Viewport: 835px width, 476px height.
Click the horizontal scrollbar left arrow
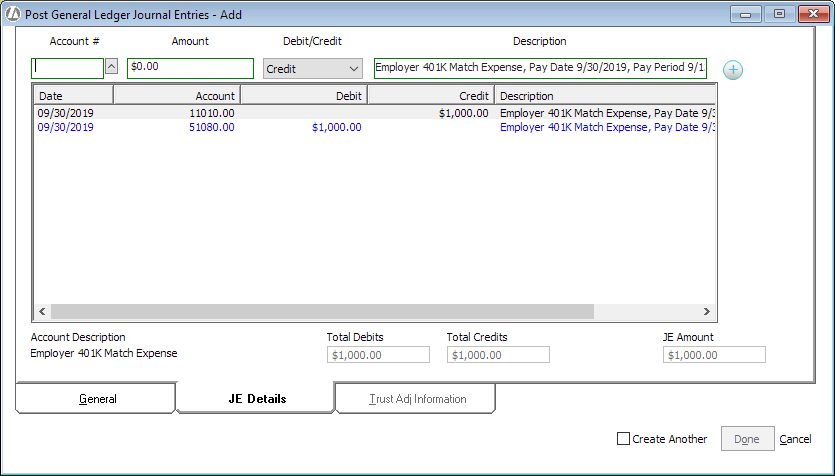[x=43, y=312]
